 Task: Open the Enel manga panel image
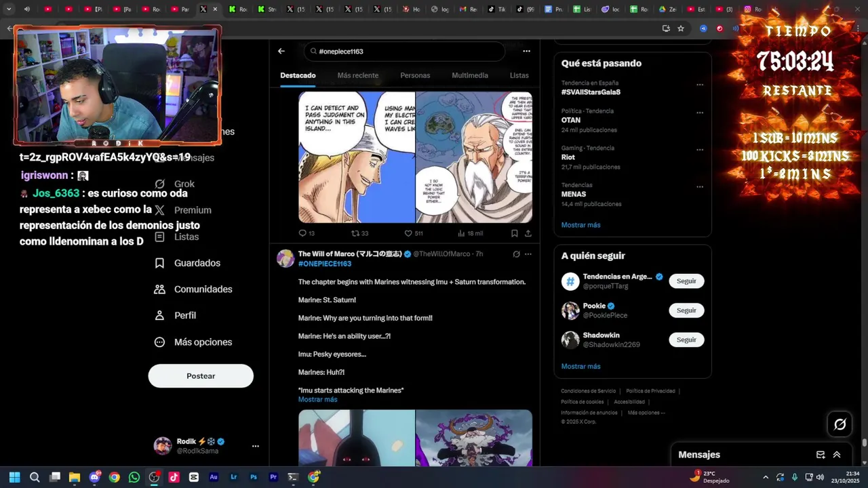click(357, 157)
